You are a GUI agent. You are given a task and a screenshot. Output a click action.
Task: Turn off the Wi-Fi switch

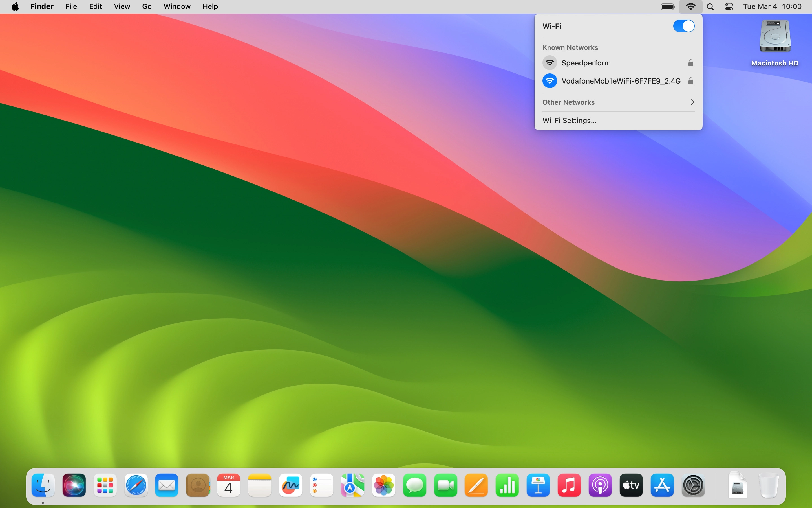click(x=684, y=26)
